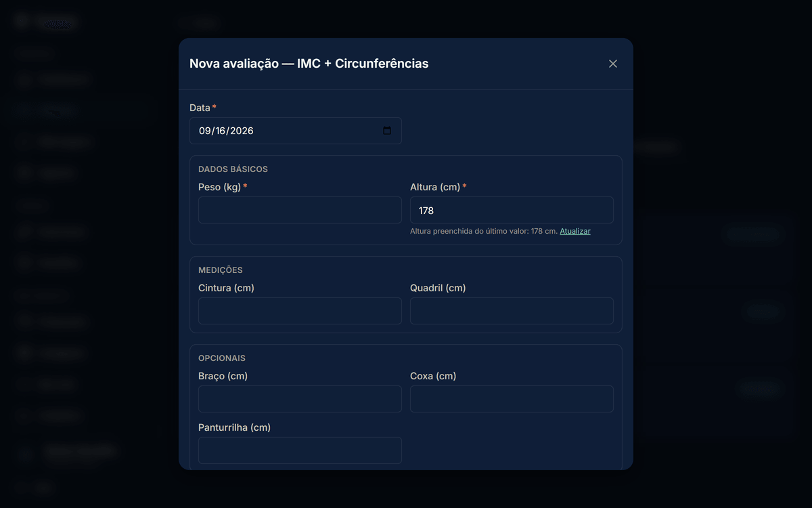Click the "MEDIÇÕES" section heading
This screenshot has height=508, width=812.
coord(221,270)
